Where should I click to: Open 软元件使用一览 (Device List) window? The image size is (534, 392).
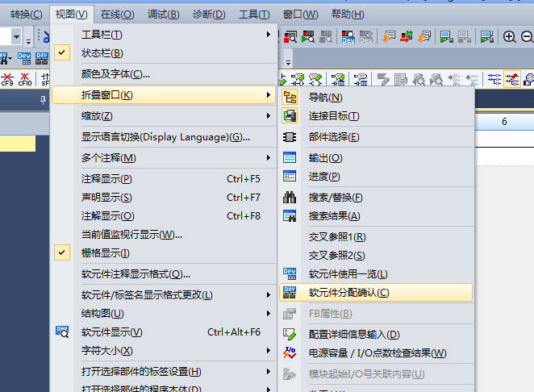click(348, 274)
